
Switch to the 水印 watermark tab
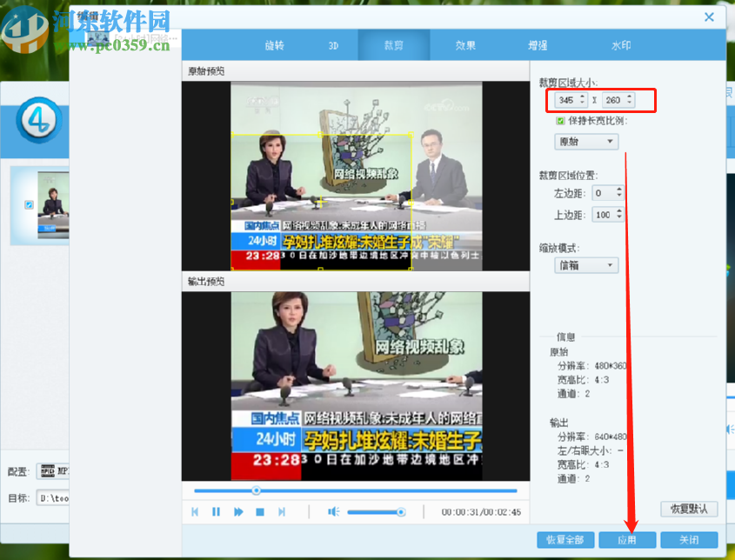[x=620, y=44]
